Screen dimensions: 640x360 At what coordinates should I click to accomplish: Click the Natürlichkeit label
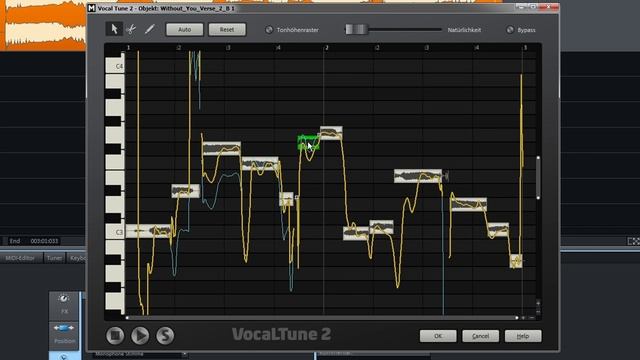pyautogui.click(x=464, y=30)
